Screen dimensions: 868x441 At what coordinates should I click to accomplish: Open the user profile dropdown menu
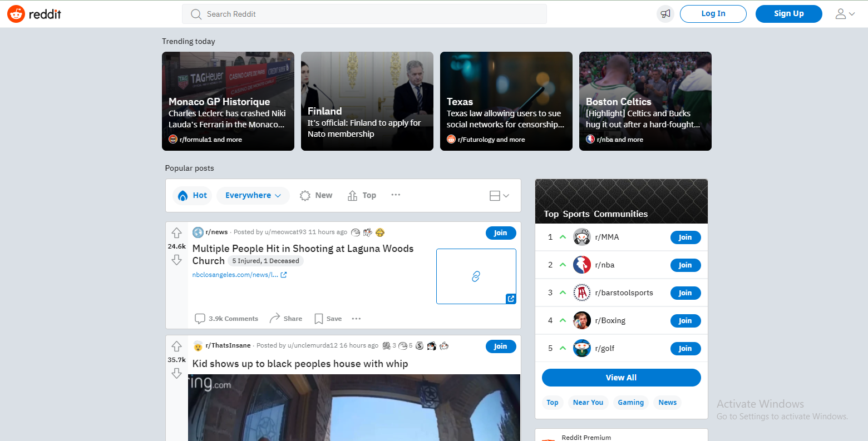coord(845,14)
